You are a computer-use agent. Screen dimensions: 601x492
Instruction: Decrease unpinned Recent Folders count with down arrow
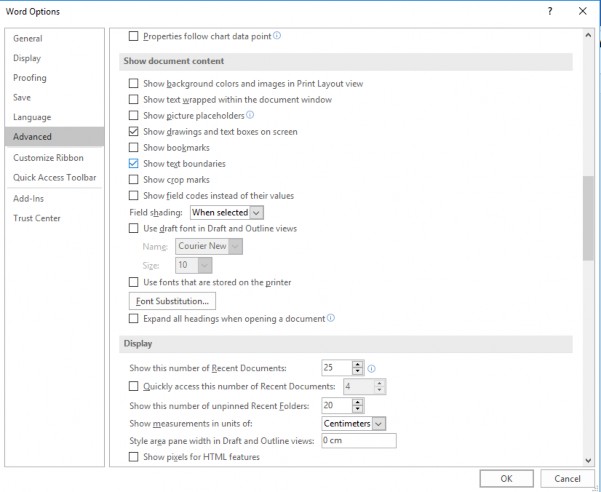(x=359, y=409)
